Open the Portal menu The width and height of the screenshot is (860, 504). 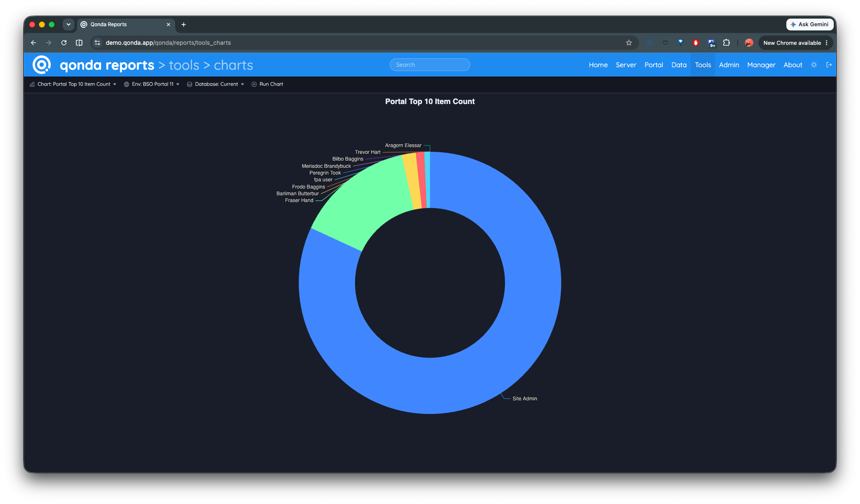[653, 65]
